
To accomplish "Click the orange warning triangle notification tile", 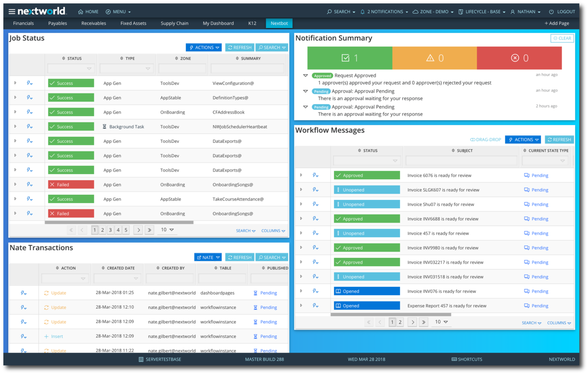I will tap(435, 58).
